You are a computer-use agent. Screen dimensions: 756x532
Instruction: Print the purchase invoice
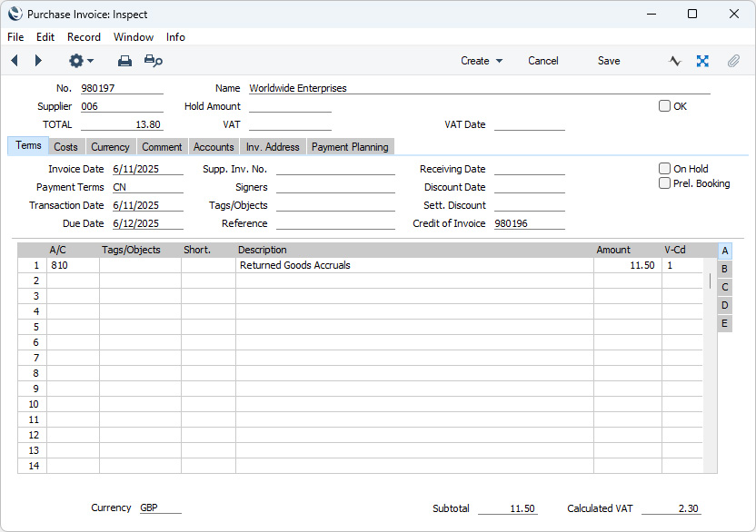click(124, 61)
